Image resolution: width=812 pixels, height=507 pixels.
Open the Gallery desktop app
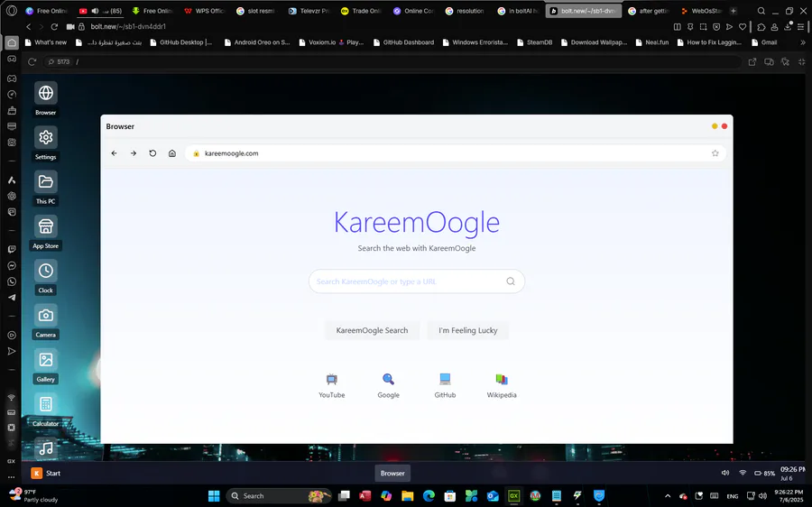[x=46, y=365]
